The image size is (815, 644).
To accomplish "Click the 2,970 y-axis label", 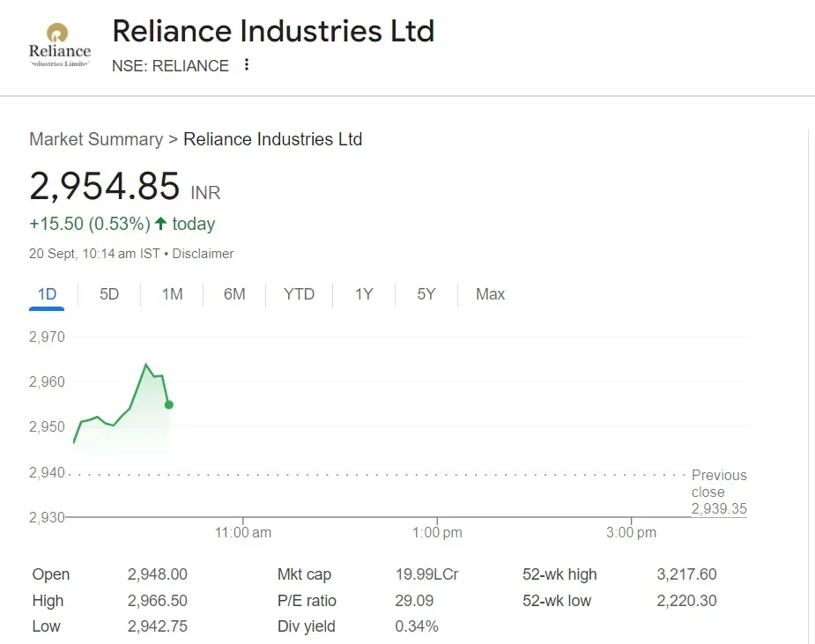I will coord(47,337).
